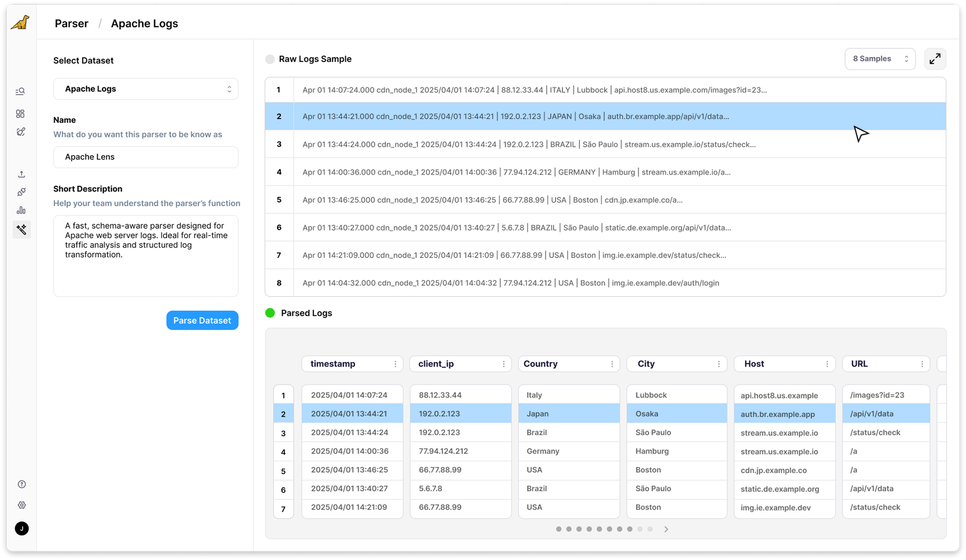966x560 pixels.
Task: Open the 8 Samples dropdown
Action: (x=880, y=59)
